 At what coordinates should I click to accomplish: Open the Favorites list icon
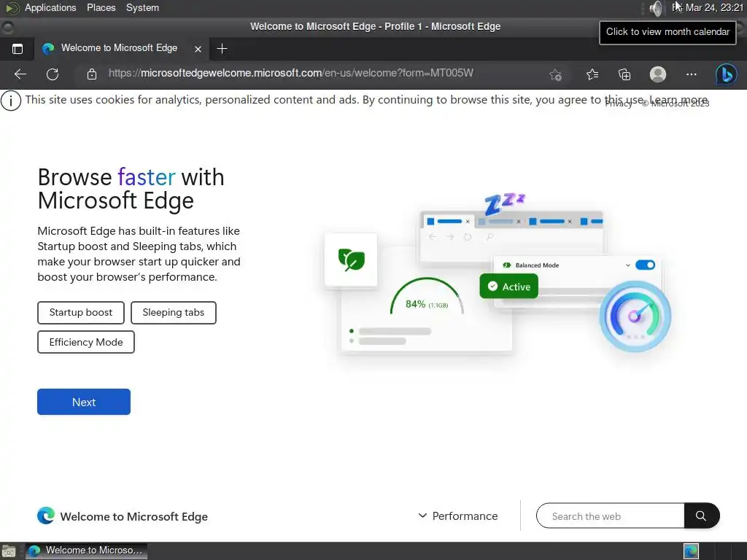coord(592,74)
